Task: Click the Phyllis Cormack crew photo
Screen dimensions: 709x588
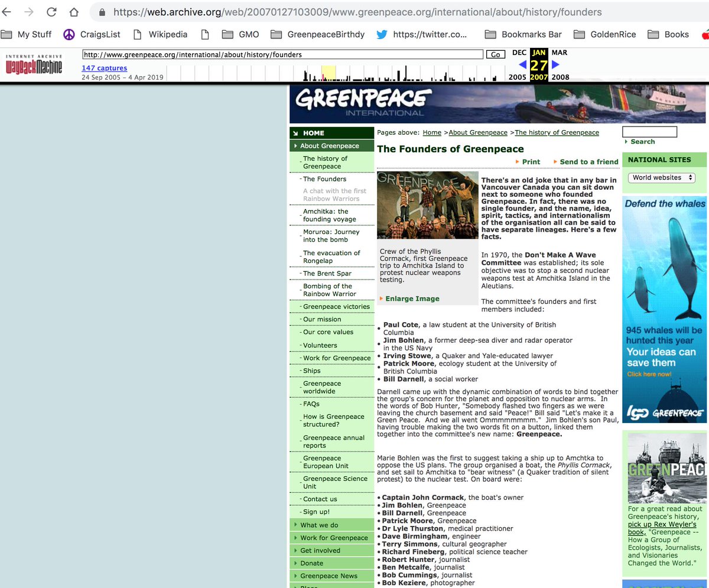Action: 428,205
